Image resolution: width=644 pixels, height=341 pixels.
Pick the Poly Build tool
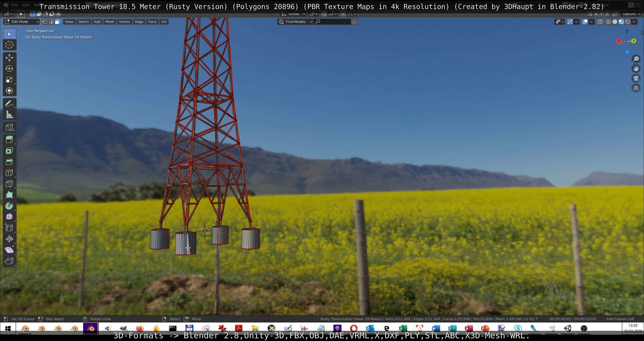point(10,195)
